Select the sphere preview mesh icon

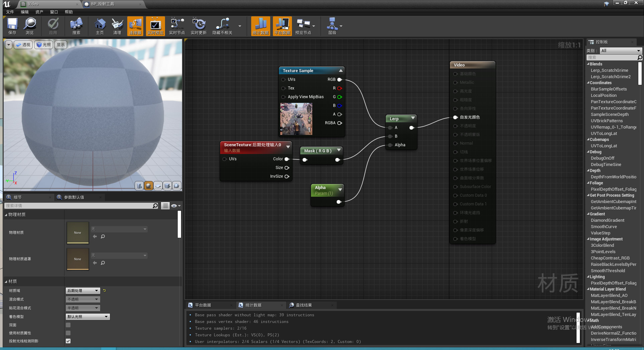(x=149, y=186)
